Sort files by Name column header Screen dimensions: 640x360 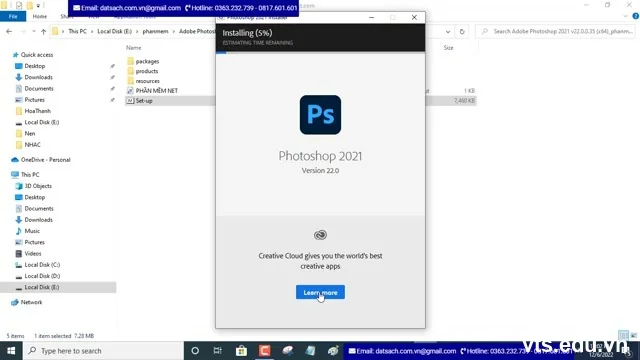click(133, 48)
